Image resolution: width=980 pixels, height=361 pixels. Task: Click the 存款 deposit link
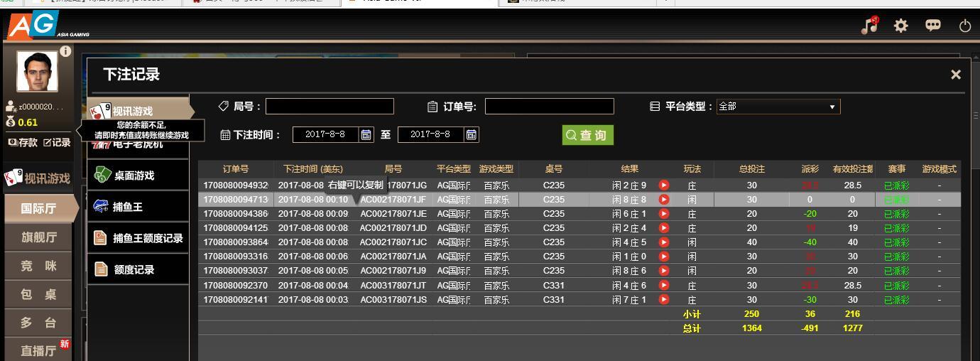[23, 142]
